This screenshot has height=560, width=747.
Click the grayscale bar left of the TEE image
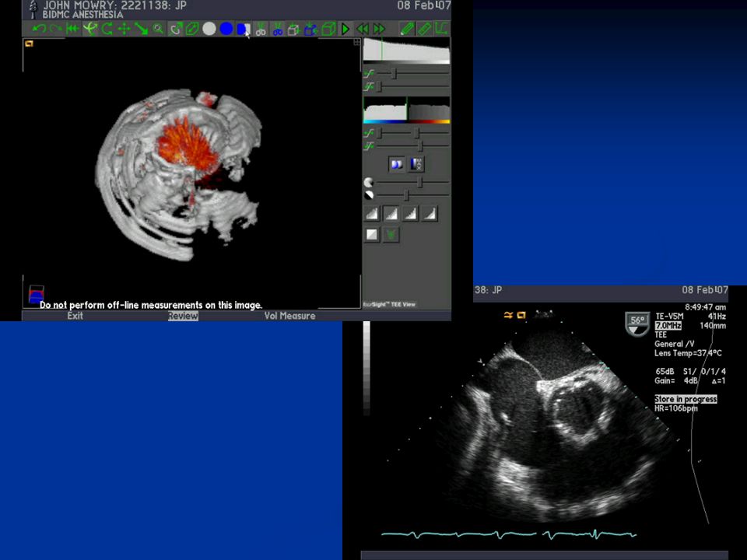pyautogui.click(x=366, y=368)
